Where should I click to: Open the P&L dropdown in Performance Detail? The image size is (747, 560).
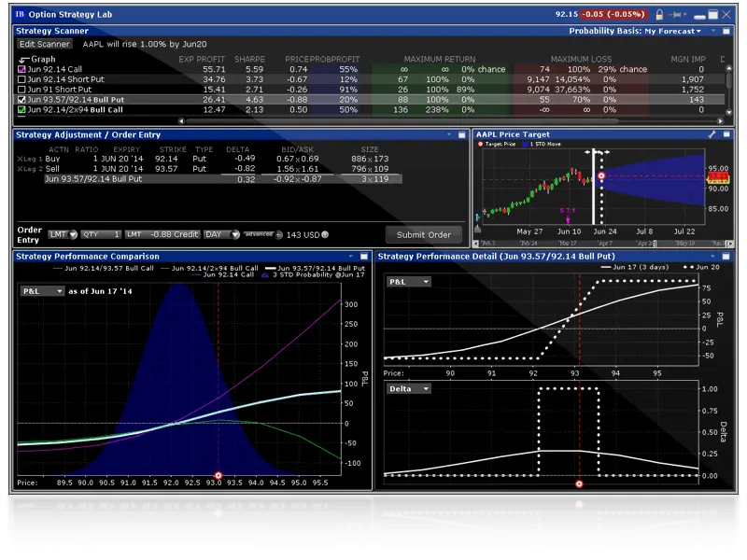coord(409,282)
